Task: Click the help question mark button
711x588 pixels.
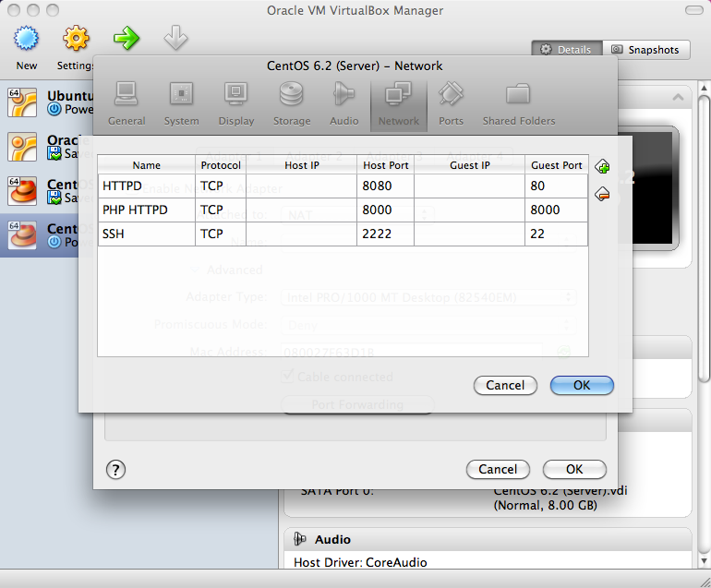Action: 115,470
